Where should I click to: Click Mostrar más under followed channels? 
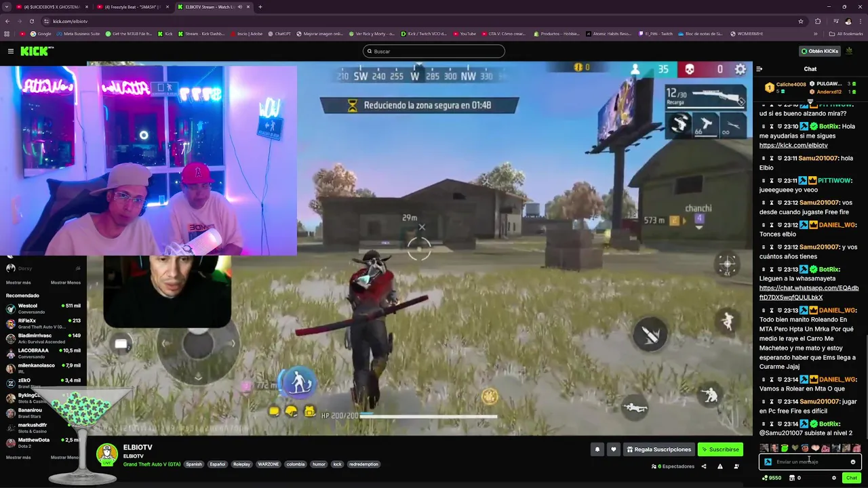point(18,283)
